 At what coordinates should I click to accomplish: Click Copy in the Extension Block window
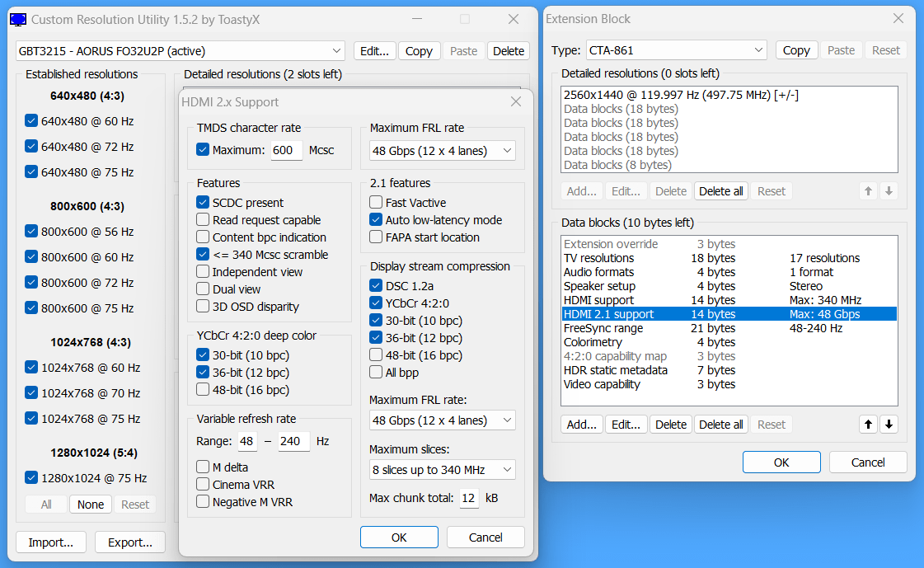point(796,50)
